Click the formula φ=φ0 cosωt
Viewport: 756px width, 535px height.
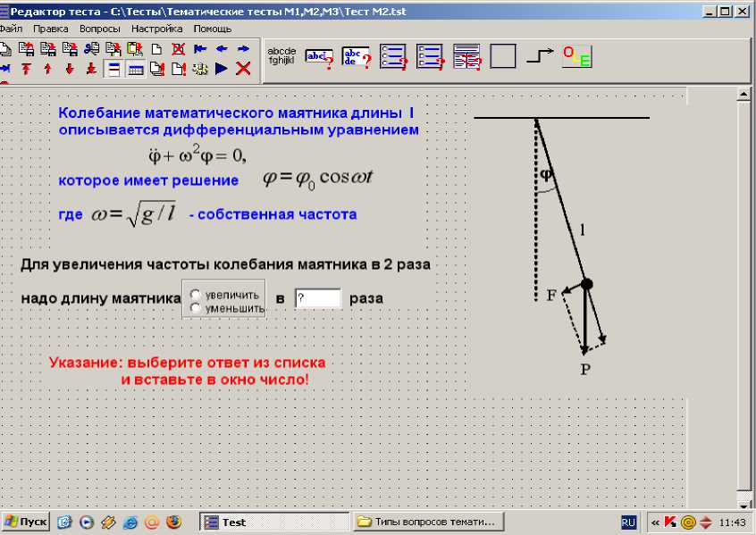pyautogui.click(x=318, y=179)
